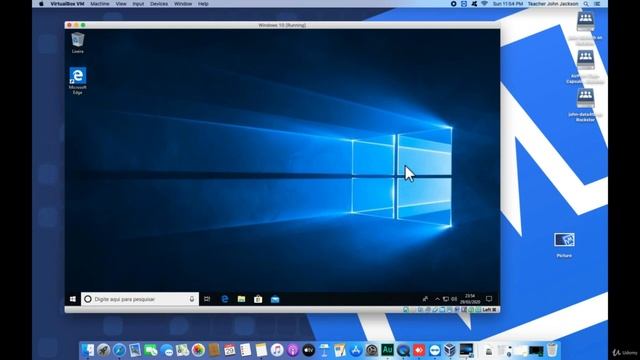The height and width of the screenshot is (360, 640).
Task: Click the Windows 10 [Running] window title bar
Action: tap(282, 25)
